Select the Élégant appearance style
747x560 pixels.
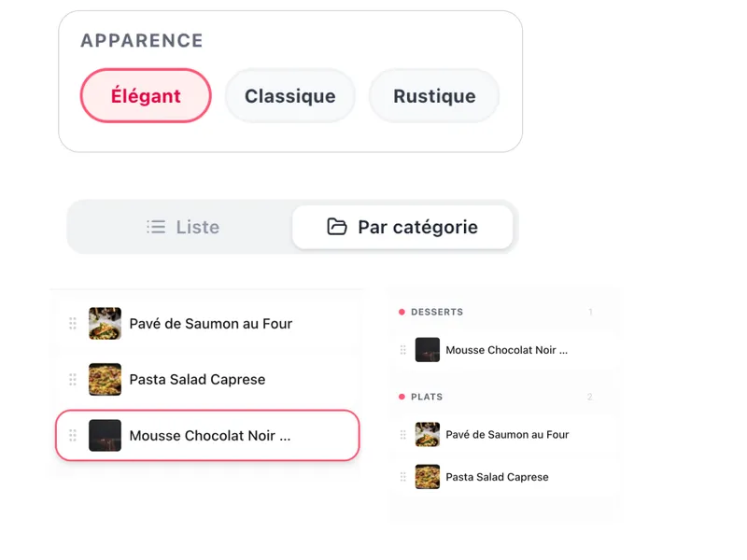[146, 96]
